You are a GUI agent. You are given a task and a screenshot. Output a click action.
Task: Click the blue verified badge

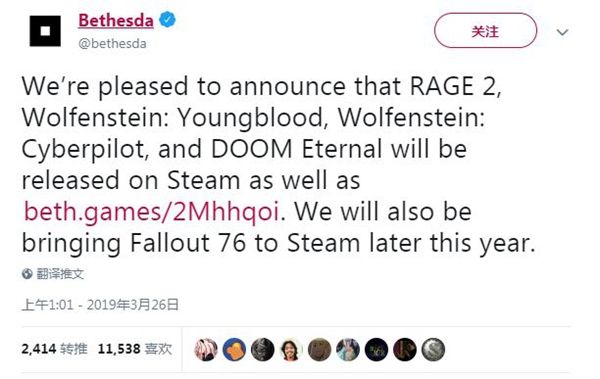(168, 20)
